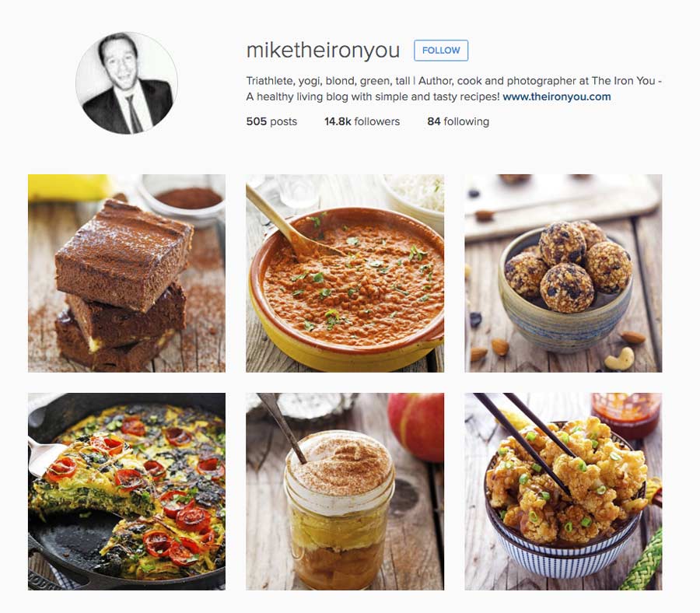700x613 pixels.
Task: Click the bio line starting with Triathlete
Action: 453,81
